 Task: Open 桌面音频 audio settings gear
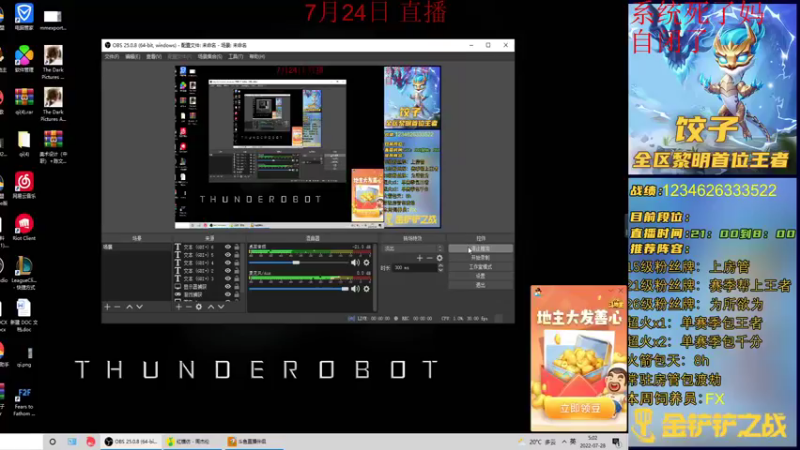pyautogui.click(x=366, y=262)
